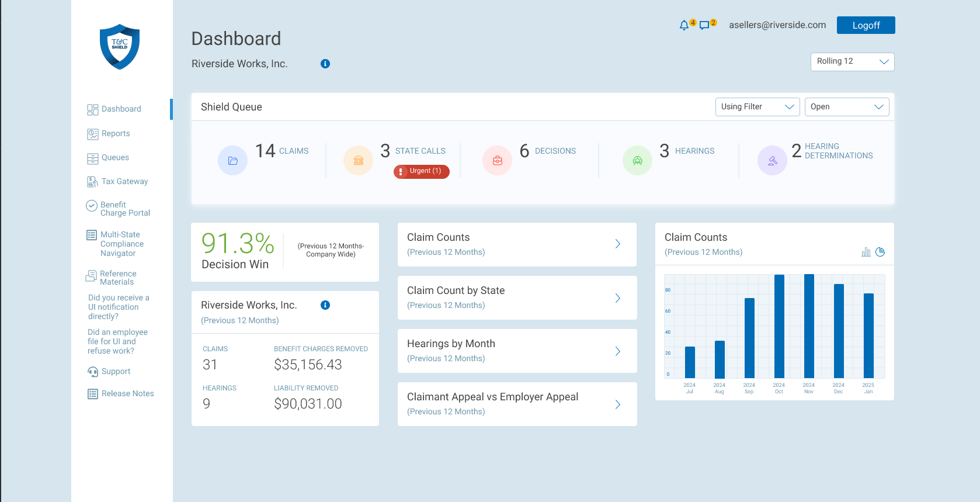Click the Decisions briefcase icon
Image resolution: width=980 pixels, height=502 pixels.
[497, 160]
